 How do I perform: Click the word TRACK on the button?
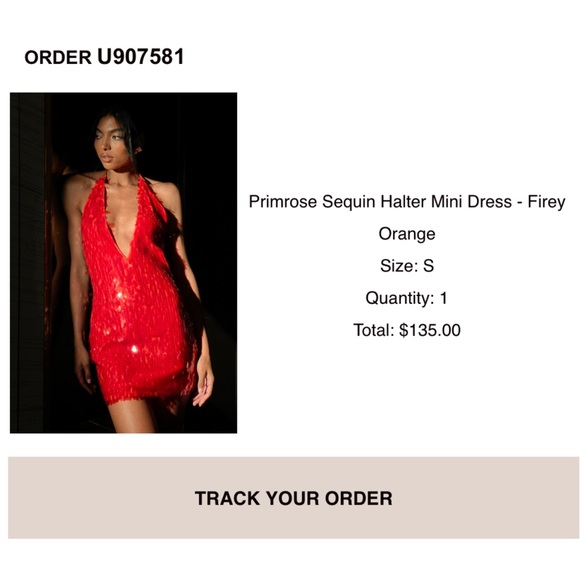(227, 498)
